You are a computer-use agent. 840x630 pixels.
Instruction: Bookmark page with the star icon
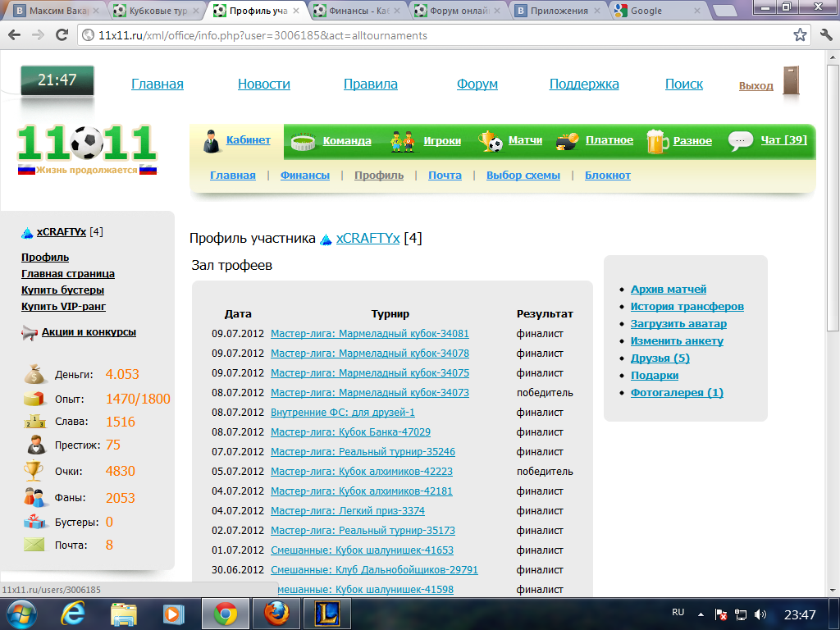click(800, 35)
